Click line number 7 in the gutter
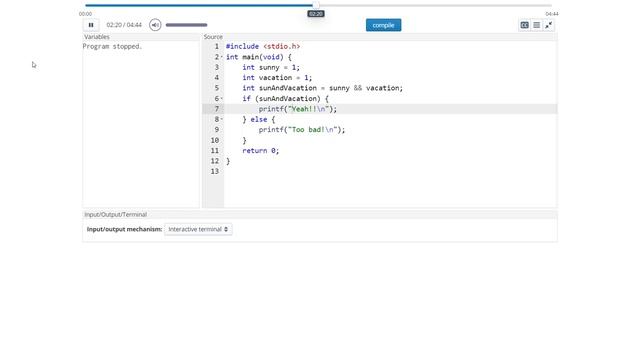 point(217,109)
